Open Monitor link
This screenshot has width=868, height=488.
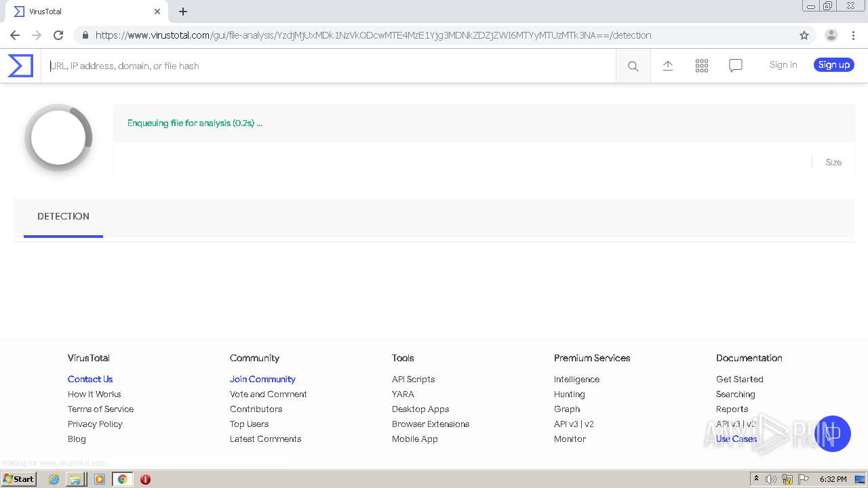click(x=570, y=439)
